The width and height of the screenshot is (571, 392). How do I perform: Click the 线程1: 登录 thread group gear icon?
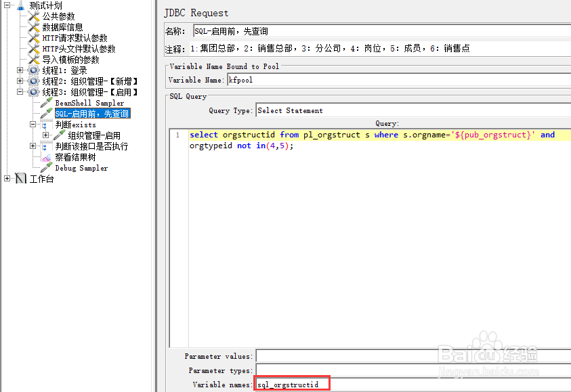[33, 70]
